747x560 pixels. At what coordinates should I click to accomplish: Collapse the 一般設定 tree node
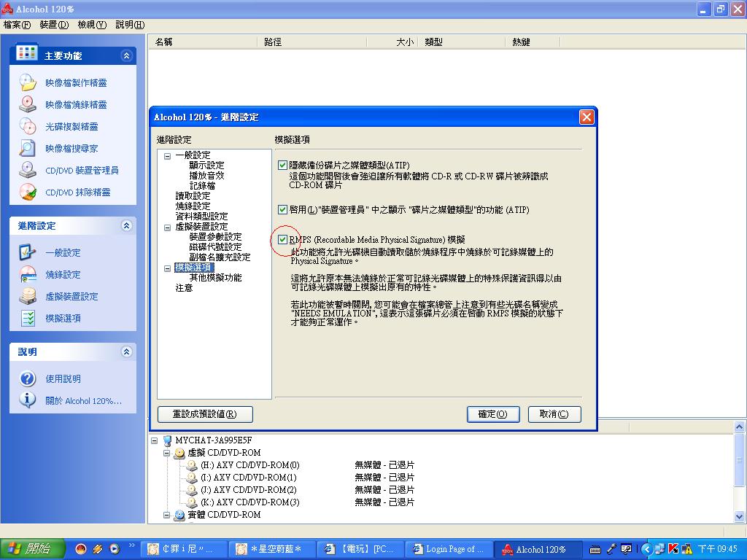(x=167, y=155)
